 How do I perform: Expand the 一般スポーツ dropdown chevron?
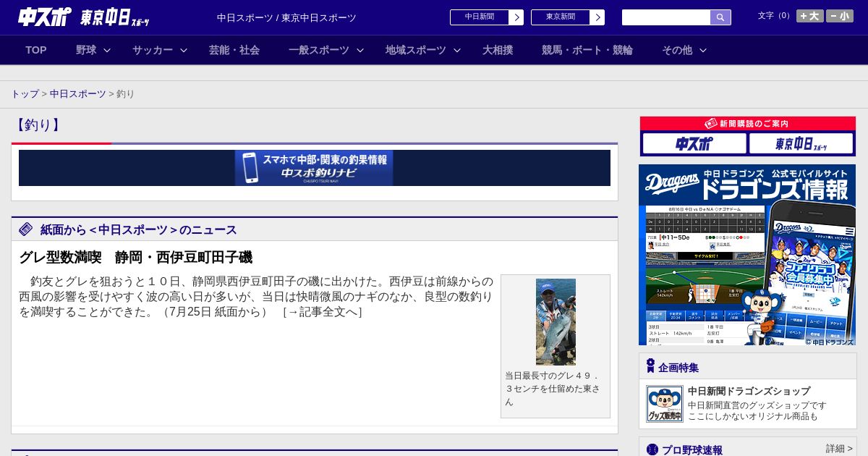pyautogui.click(x=360, y=51)
